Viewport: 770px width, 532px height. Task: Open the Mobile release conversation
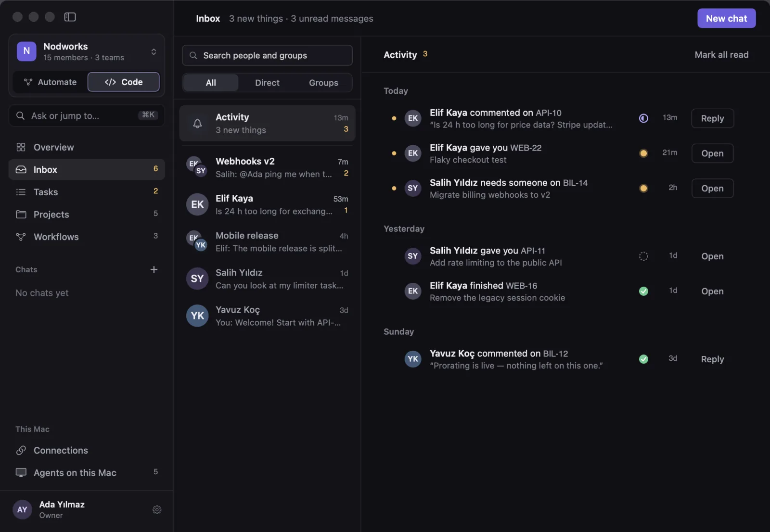267,241
